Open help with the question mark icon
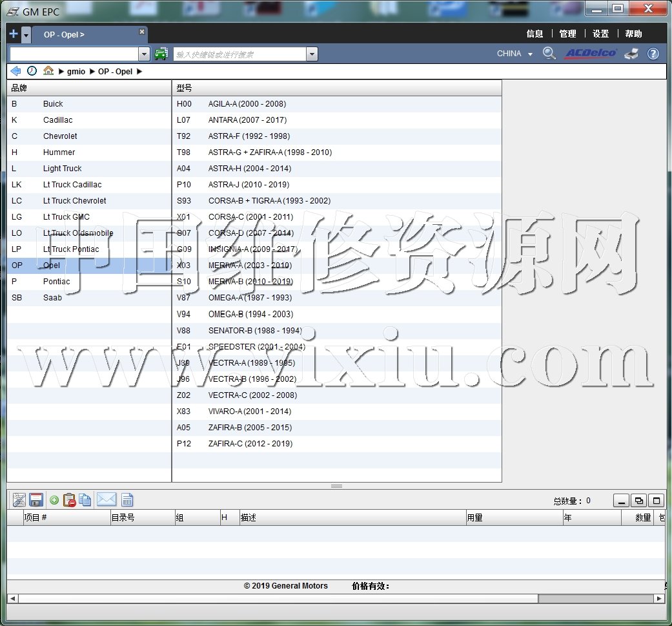This screenshot has width=672, height=626. coord(653,54)
